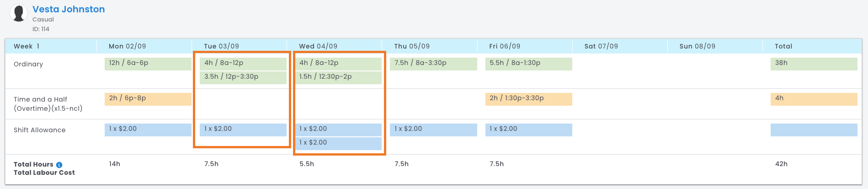The width and height of the screenshot is (868, 189).
Task: Click Tuesday's 3.5h 12p-3:30p ordinary entry
Action: click(243, 77)
